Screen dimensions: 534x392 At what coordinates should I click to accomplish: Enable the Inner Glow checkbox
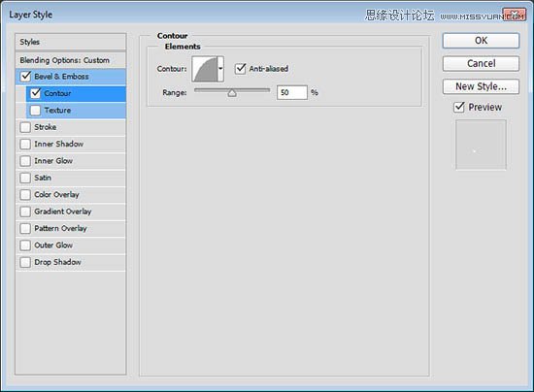[x=25, y=161]
